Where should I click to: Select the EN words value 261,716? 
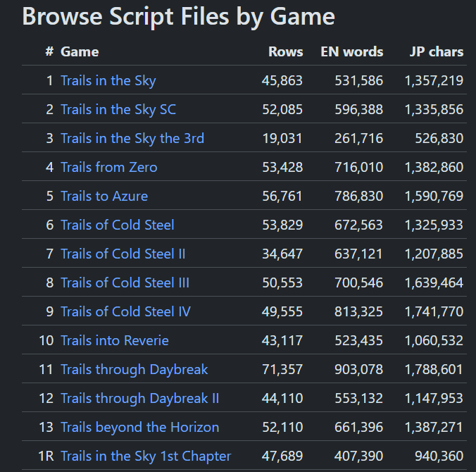[359, 139]
